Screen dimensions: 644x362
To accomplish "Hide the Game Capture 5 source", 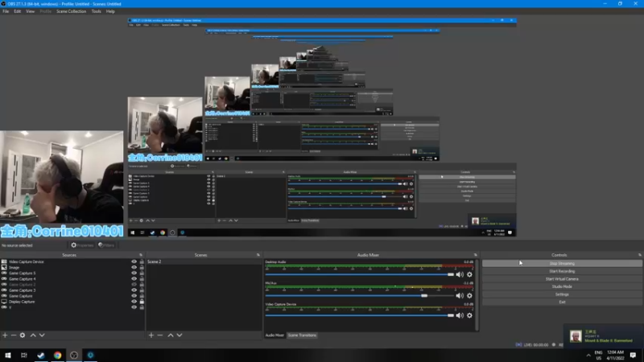I will [x=134, y=273].
